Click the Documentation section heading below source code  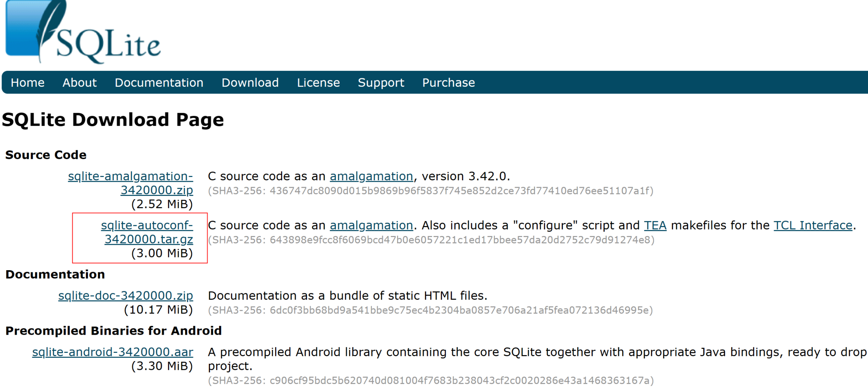(55, 274)
